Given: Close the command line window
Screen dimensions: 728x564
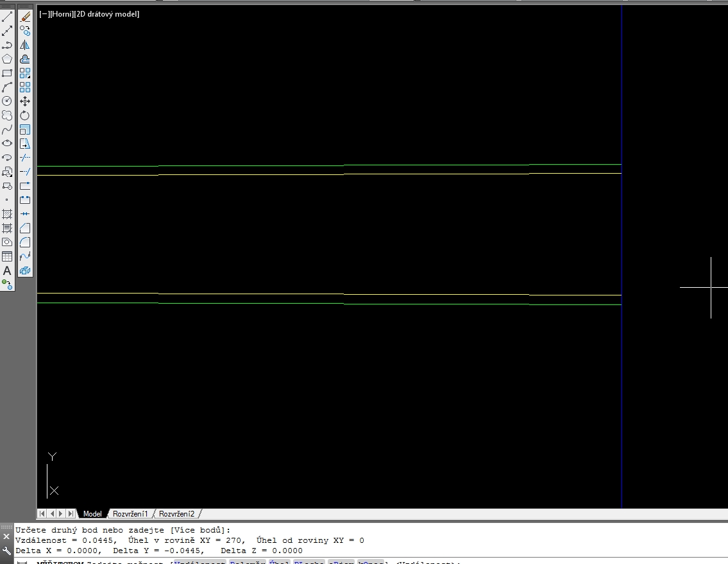Looking at the screenshot, I should (6, 536).
